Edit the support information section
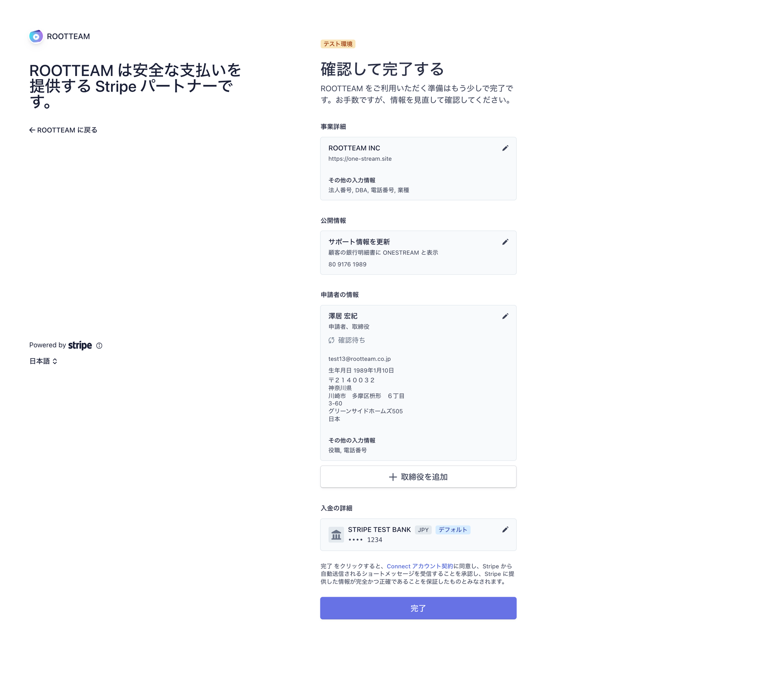This screenshot has height=700, width=782. (x=505, y=242)
